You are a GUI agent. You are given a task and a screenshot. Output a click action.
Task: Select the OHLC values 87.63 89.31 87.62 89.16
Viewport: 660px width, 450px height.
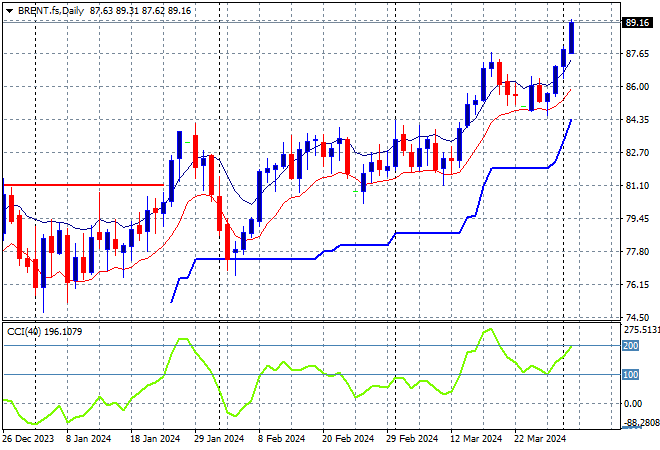tap(140, 11)
